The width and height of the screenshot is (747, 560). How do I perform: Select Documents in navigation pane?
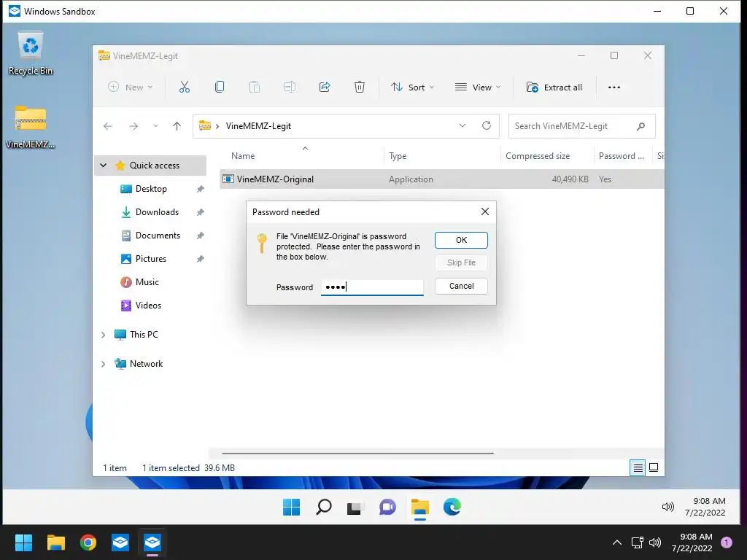[158, 236]
